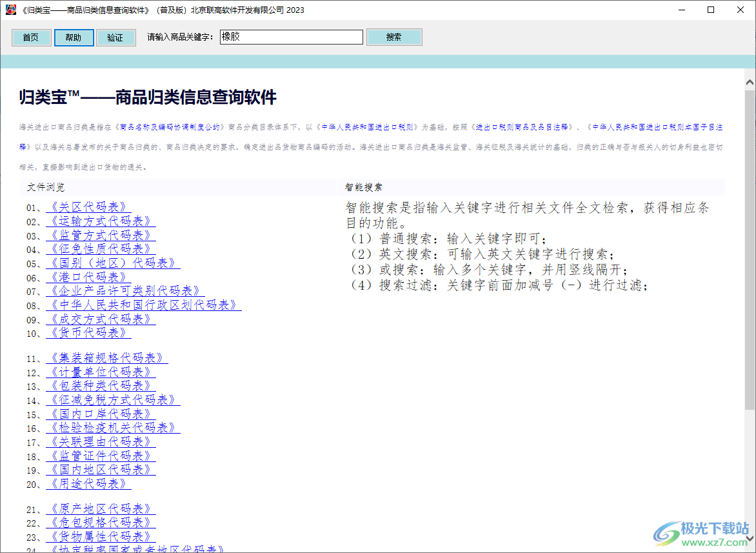Click the 验证 verify button

[115, 37]
